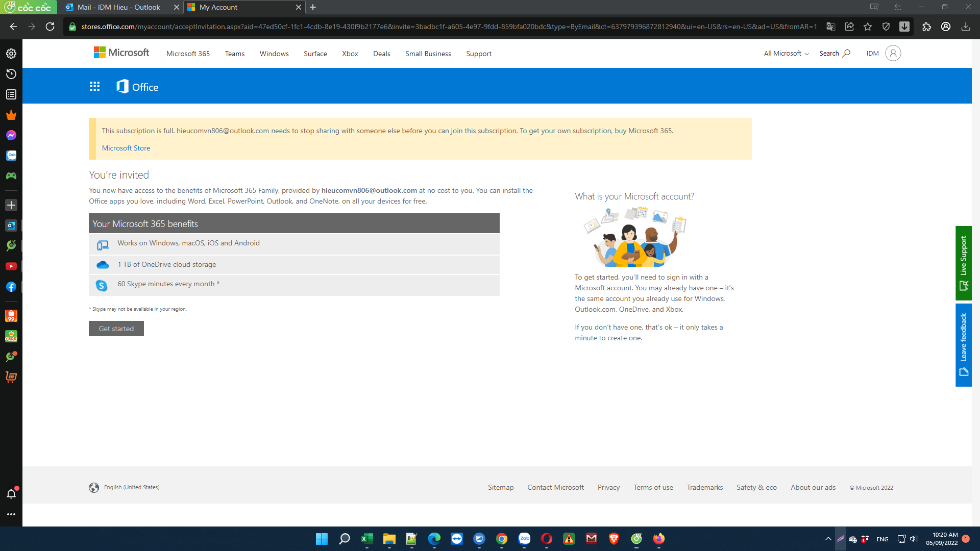Open browsing history in sidebar
This screenshot has width=980, height=551.
(x=11, y=74)
